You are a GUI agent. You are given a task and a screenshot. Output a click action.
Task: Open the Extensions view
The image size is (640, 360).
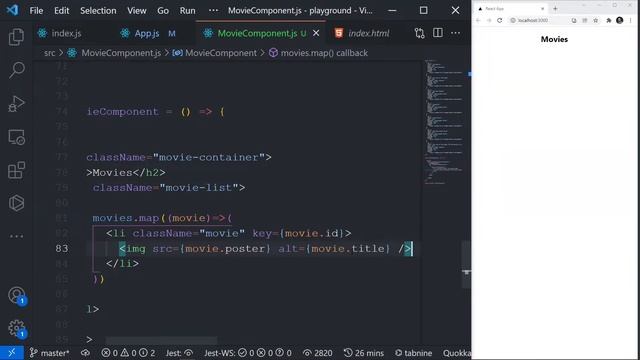point(16,170)
